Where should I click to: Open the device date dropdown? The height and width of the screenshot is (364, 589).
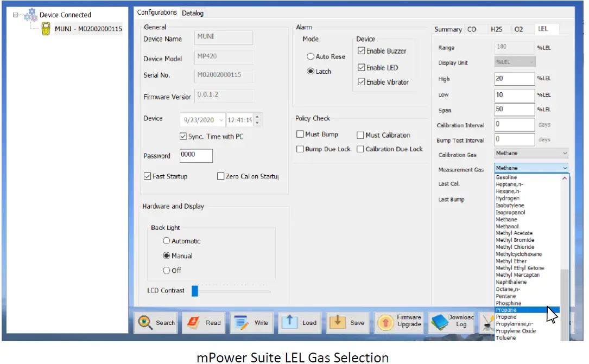(221, 120)
